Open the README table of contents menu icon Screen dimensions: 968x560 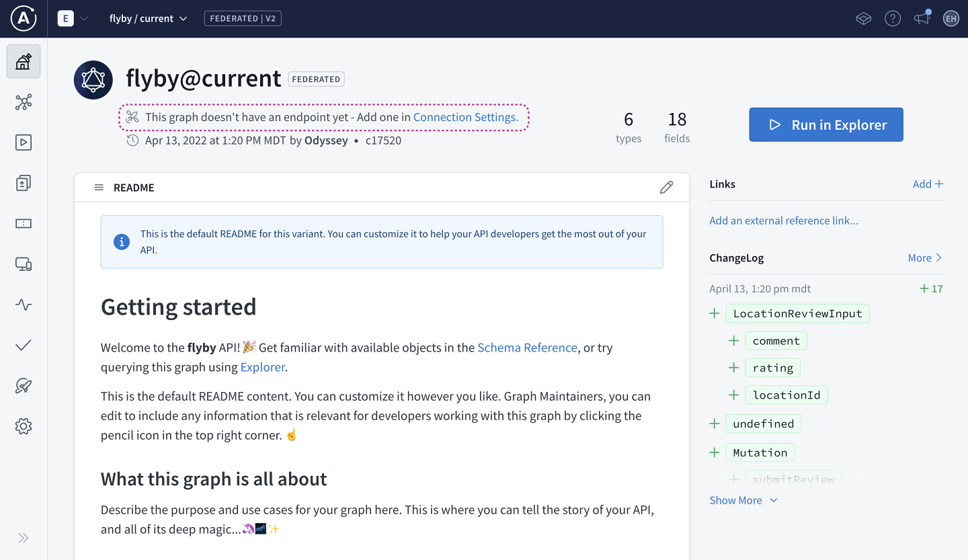point(99,188)
